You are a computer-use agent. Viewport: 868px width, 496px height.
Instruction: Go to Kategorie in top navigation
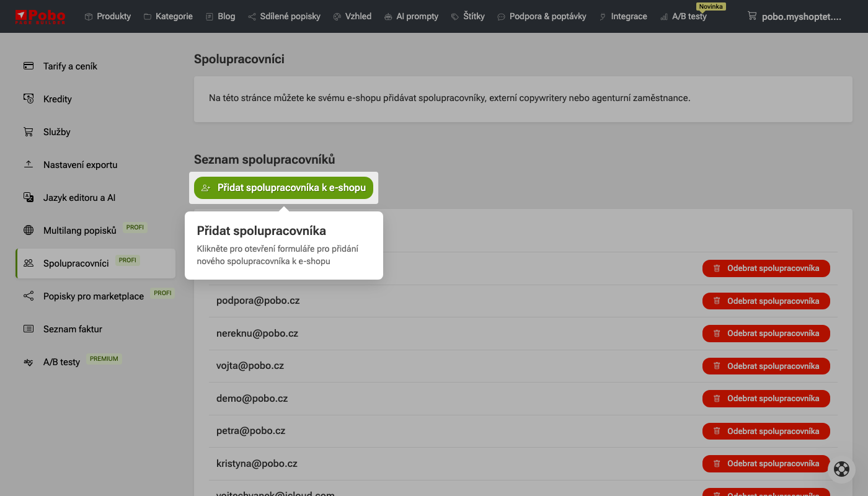point(168,17)
